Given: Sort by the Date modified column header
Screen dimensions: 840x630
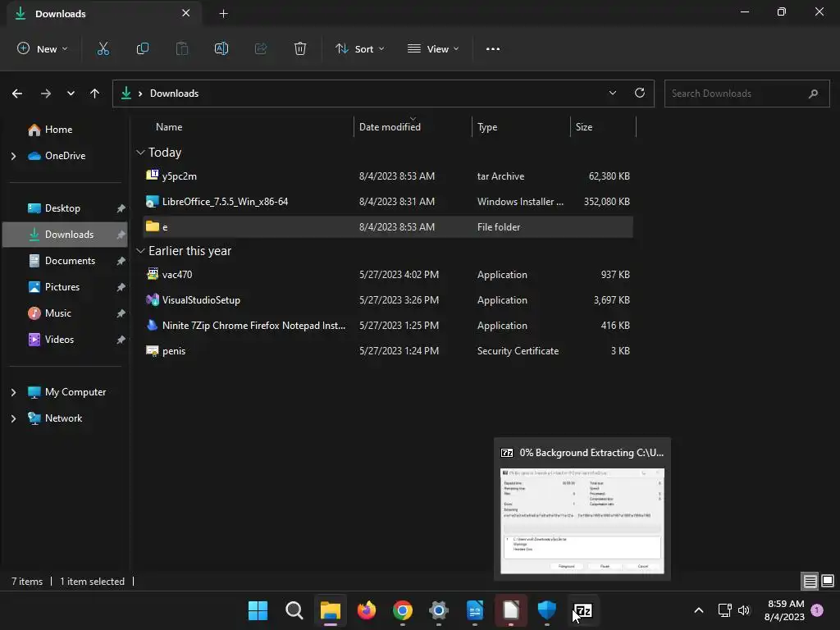Looking at the screenshot, I should (390, 127).
